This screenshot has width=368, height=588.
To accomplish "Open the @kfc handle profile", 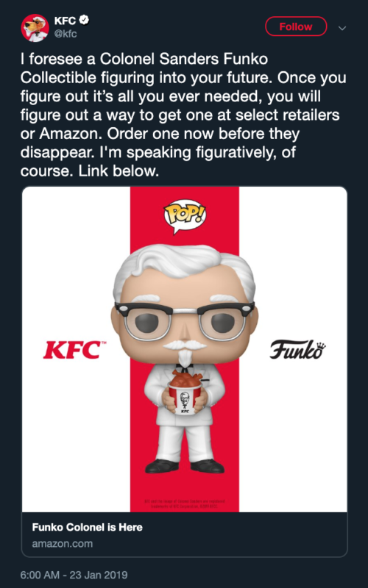I will pos(66,34).
